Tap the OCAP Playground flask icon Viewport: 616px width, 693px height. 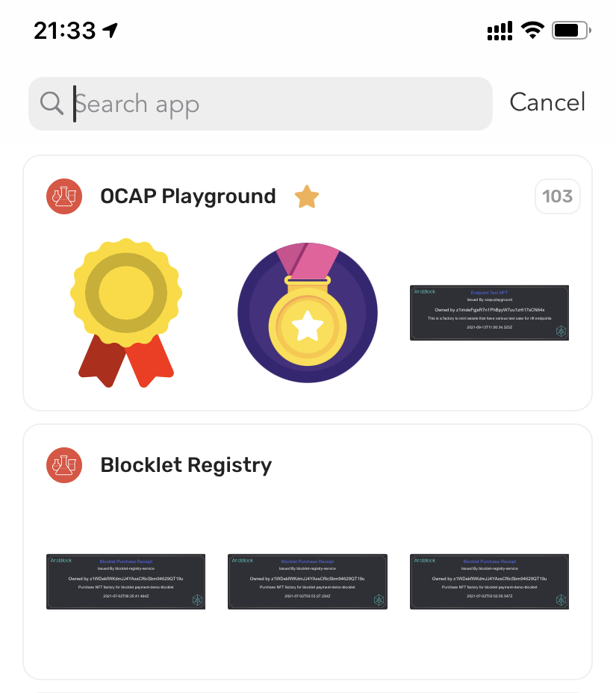63,196
